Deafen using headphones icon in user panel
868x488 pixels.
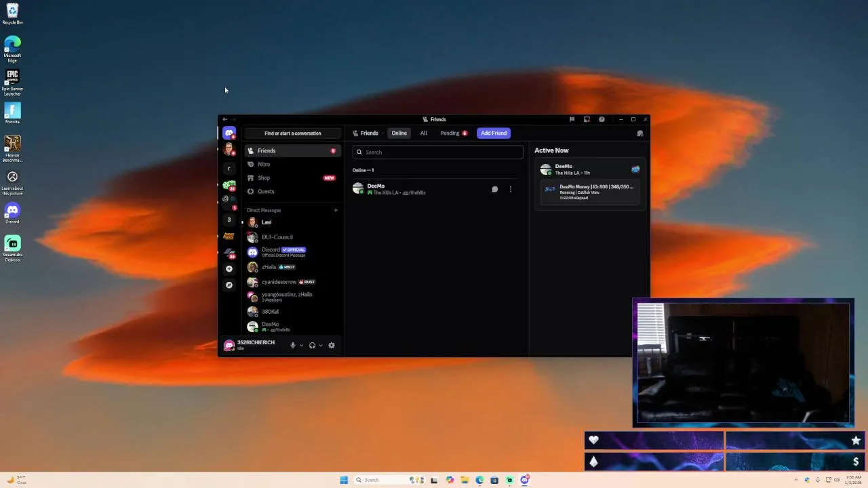tap(312, 345)
